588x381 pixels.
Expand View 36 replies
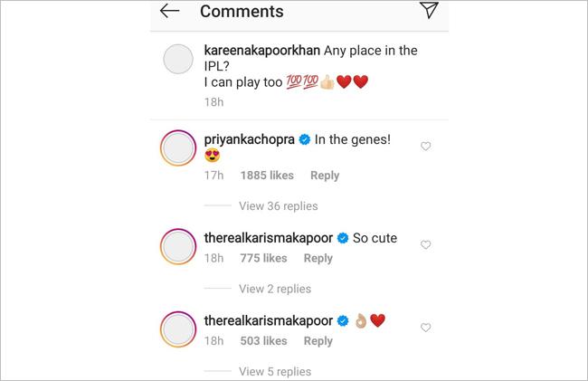[279, 205]
